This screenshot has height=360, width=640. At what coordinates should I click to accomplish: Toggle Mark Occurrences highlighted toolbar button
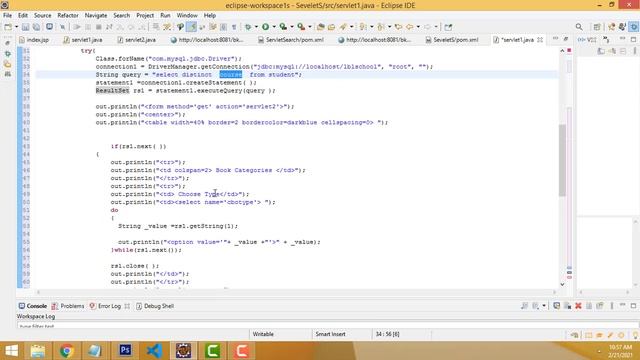coord(191,27)
